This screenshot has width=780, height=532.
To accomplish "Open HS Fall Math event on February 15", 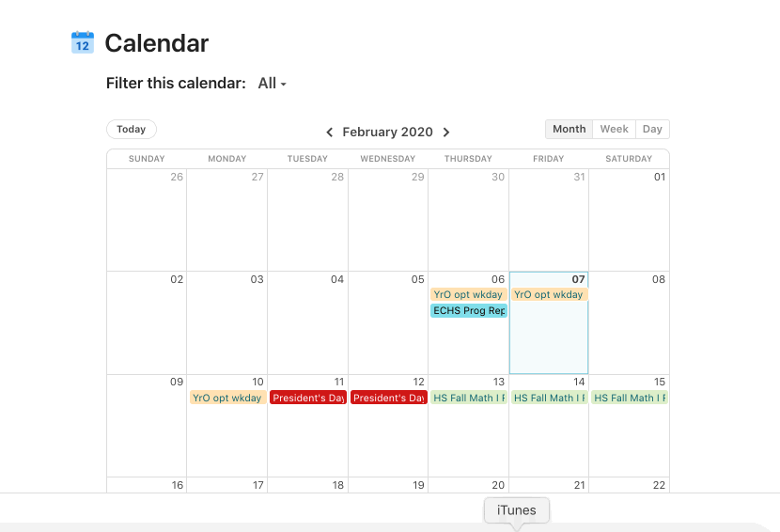I will [630, 398].
